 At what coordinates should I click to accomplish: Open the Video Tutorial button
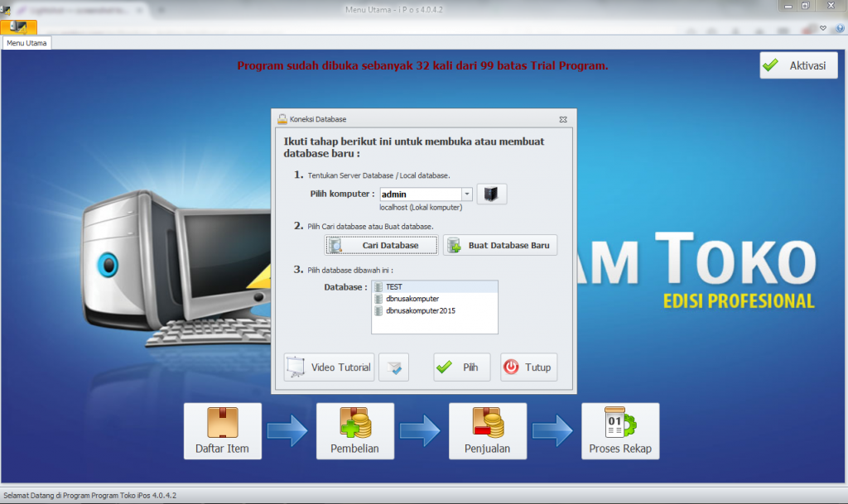click(x=329, y=367)
